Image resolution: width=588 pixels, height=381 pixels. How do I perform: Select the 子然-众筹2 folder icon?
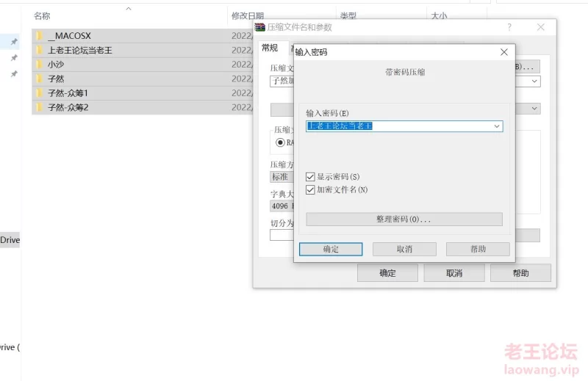[x=40, y=107]
